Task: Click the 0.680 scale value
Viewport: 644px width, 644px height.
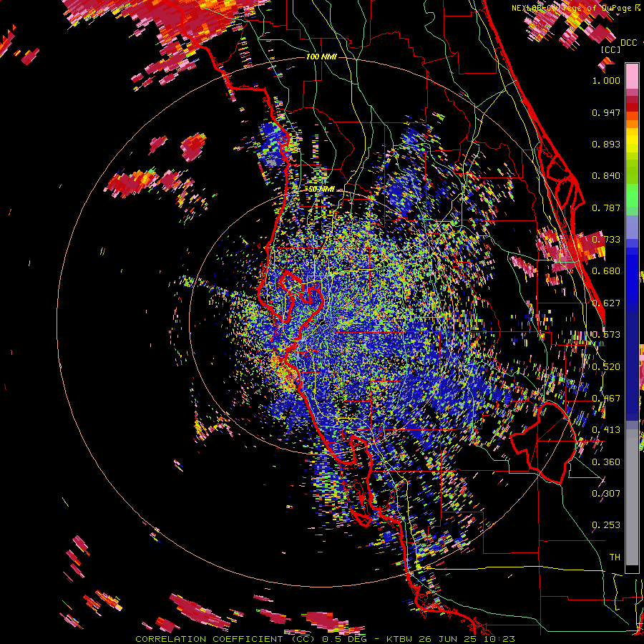Action: click(x=606, y=270)
